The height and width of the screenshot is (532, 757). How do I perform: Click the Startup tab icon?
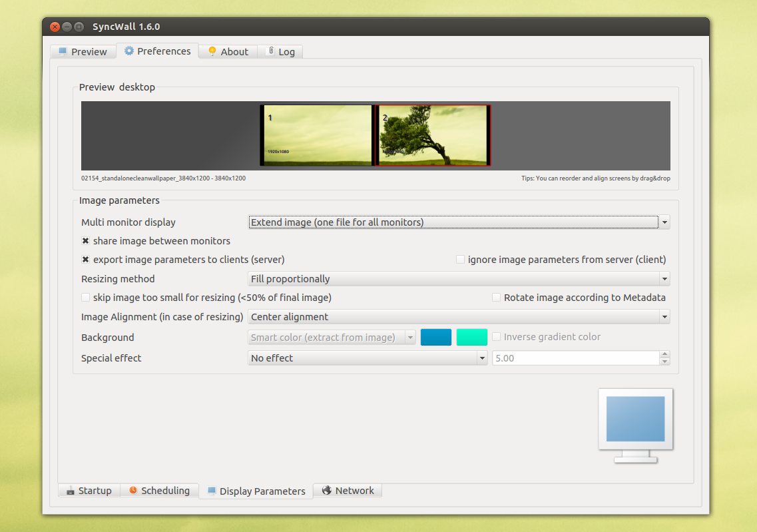pos(70,491)
